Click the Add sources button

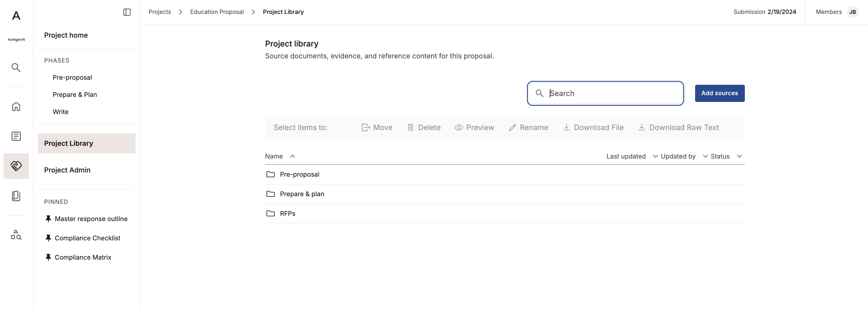pos(720,93)
